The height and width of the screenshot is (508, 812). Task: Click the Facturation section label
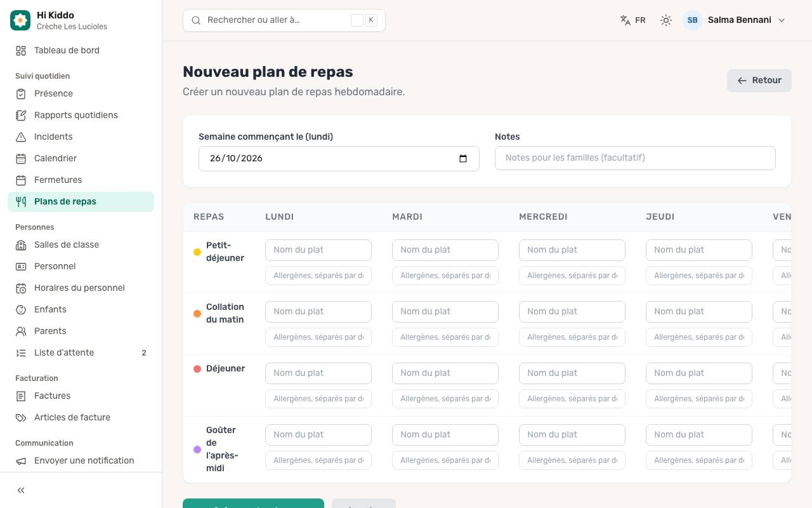coord(37,378)
